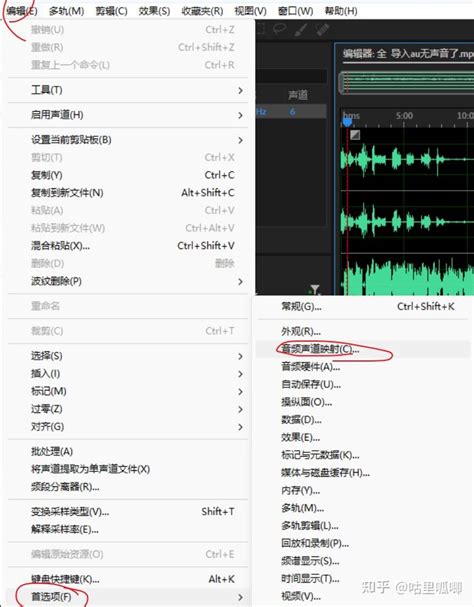The image size is (474, 607).
Task: Click the fade-in handle icon on waveform
Action: click(x=355, y=134)
